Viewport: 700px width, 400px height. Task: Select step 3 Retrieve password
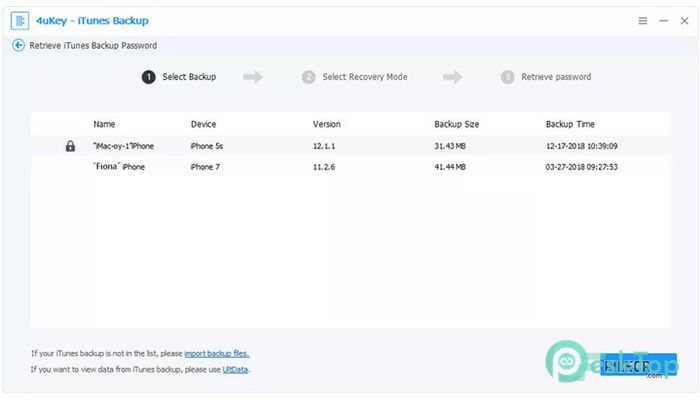click(546, 77)
